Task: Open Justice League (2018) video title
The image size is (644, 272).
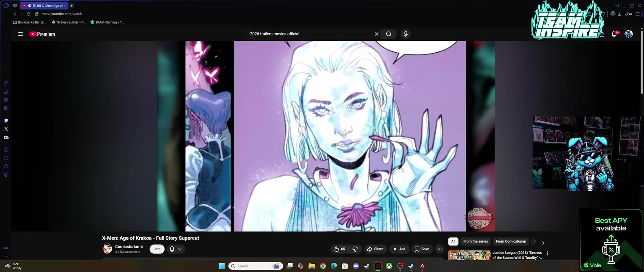Action: pyautogui.click(x=517, y=255)
